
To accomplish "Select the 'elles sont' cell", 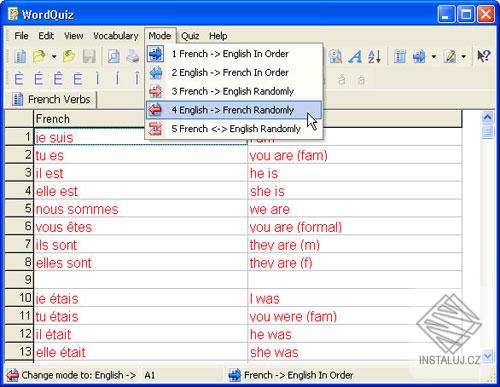I will (141, 263).
